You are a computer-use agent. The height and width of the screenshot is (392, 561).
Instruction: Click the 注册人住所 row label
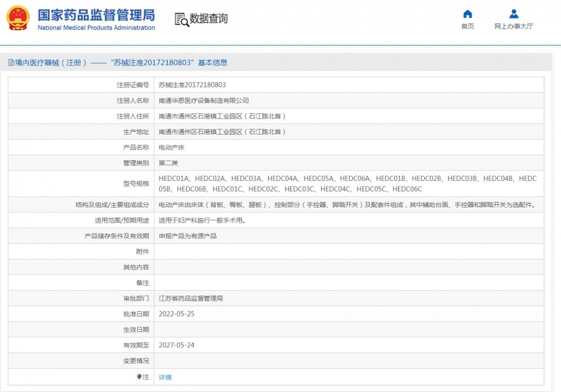click(x=133, y=116)
